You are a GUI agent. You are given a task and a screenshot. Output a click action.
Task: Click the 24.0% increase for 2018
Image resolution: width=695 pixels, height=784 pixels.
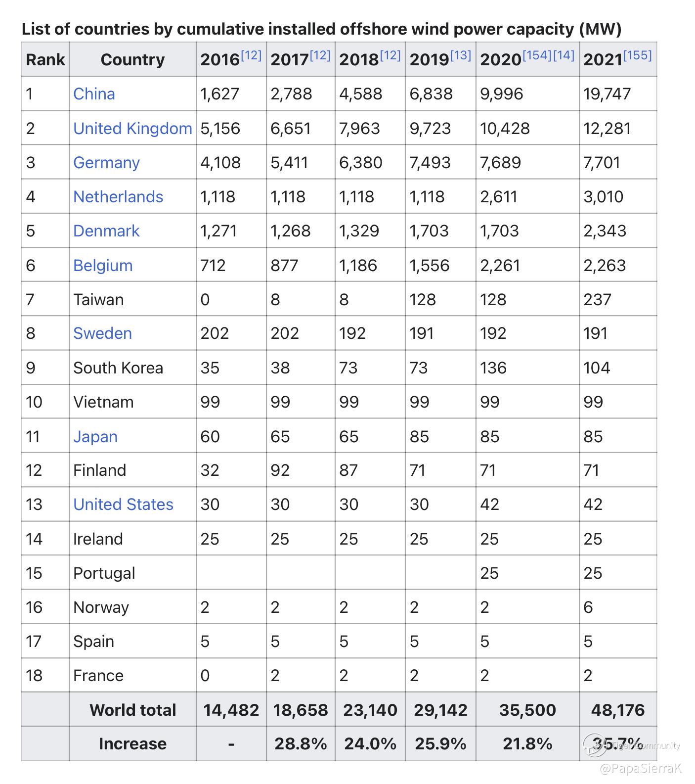[x=370, y=744]
